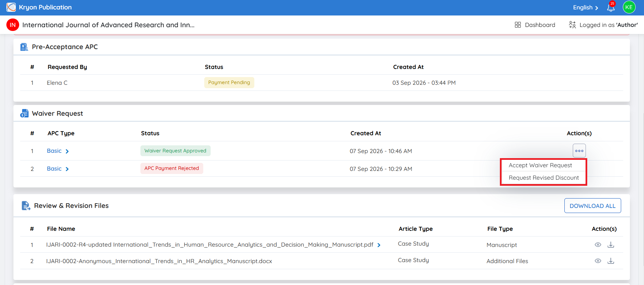Screen dimensions: 644x285
Task: Click the Logged in as Author role icon
Action: [x=572, y=25]
